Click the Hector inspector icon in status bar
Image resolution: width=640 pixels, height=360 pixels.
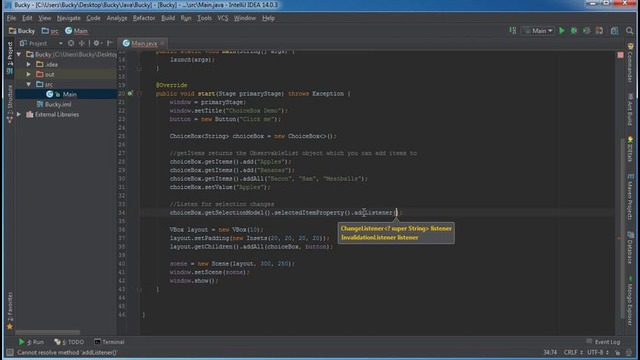tap(629, 352)
